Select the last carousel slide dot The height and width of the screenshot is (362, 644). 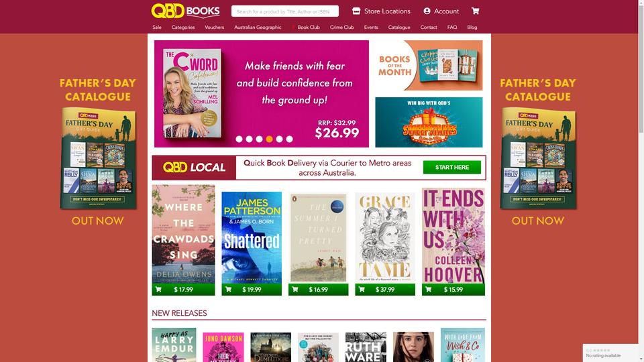click(290, 139)
